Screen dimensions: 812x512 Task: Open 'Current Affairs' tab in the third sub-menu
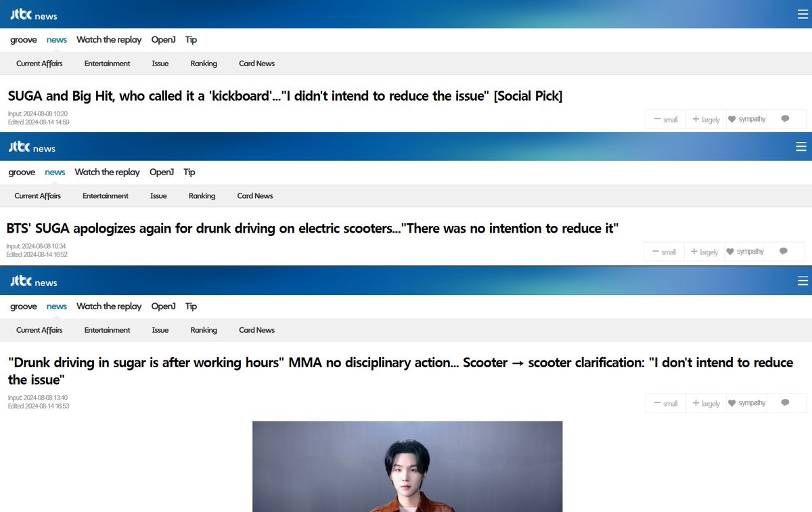39,330
